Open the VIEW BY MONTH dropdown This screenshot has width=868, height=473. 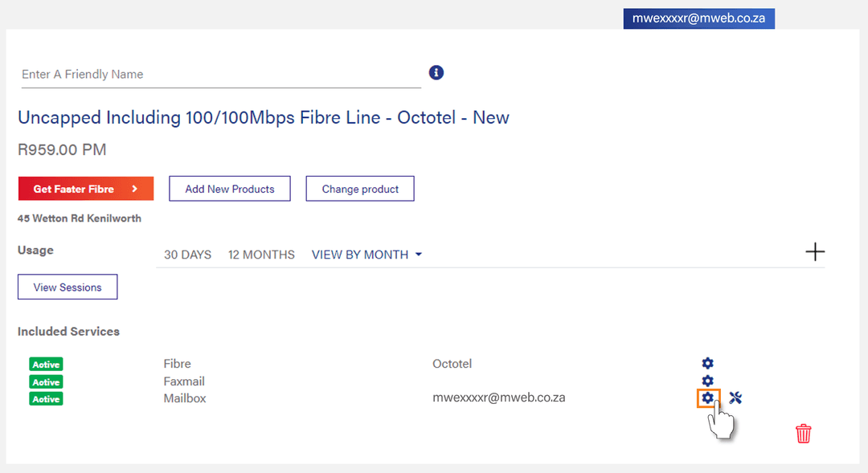tap(366, 254)
